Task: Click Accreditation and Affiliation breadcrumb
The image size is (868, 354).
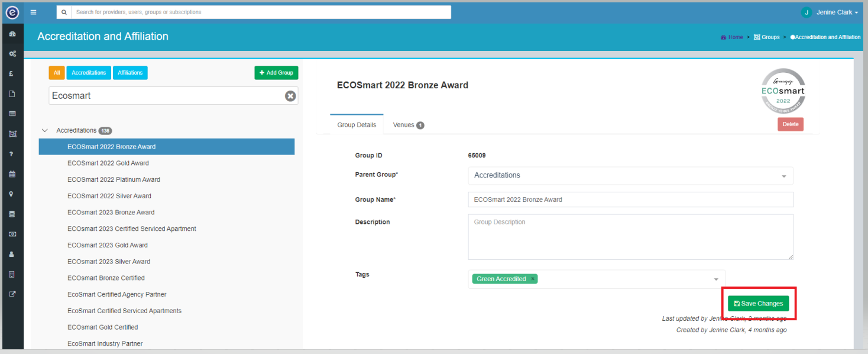Action: 825,37
